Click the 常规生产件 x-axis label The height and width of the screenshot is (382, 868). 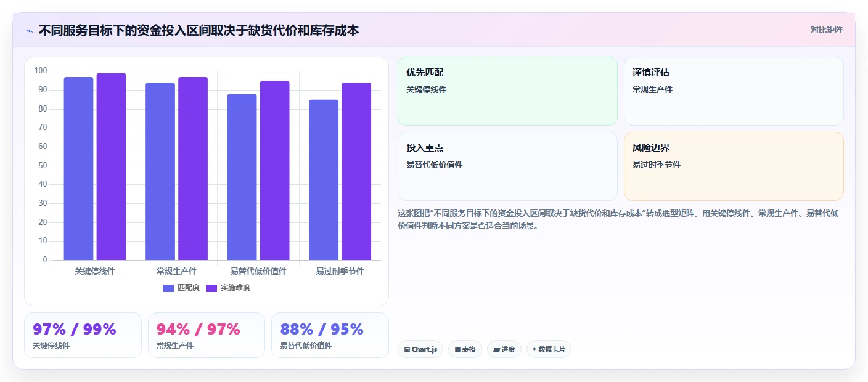click(177, 271)
